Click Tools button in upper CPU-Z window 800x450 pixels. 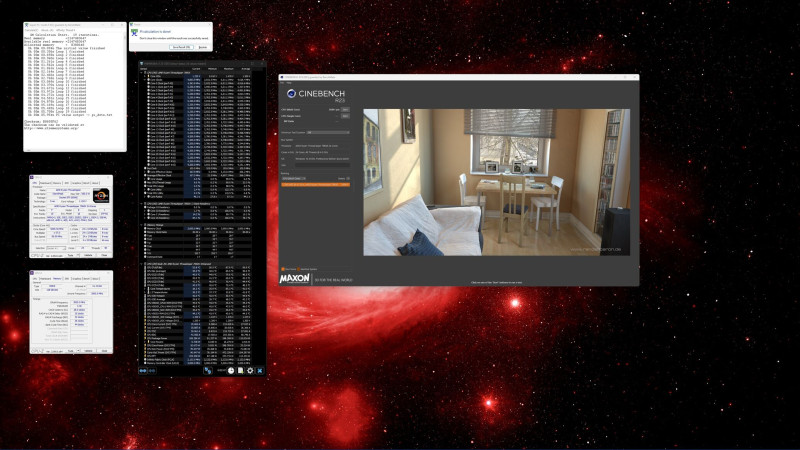[x=71, y=255]
